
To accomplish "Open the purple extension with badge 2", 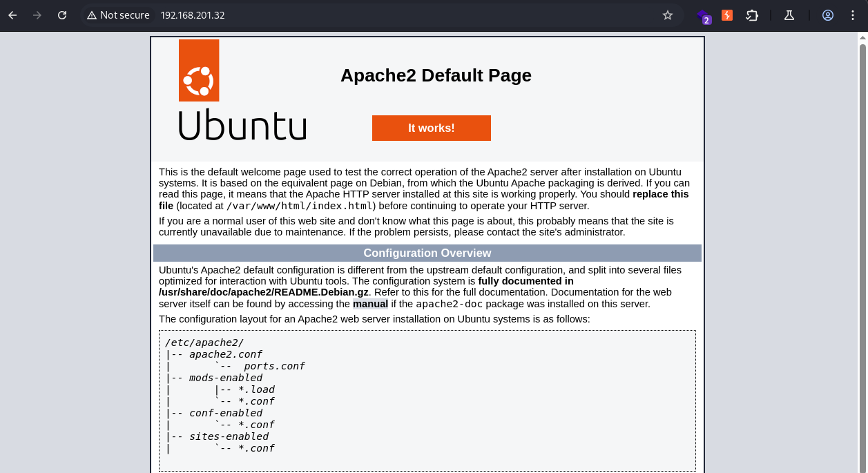I will [x=704, y=16].
